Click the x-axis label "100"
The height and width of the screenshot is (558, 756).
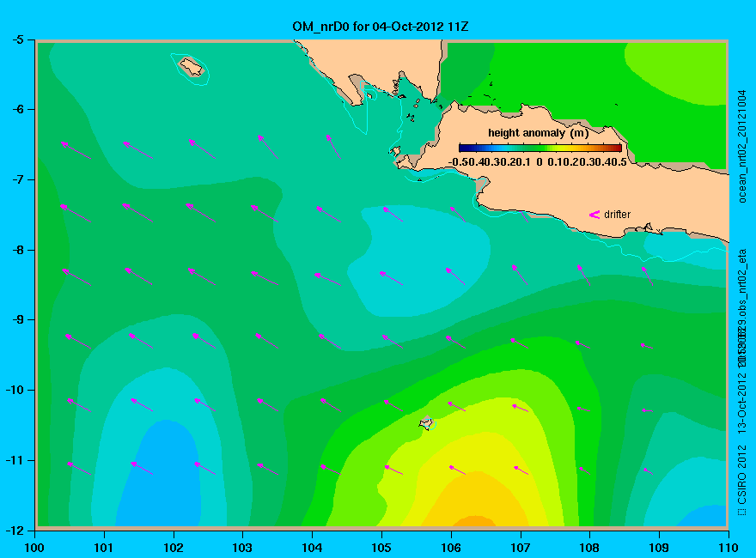[34, 548]
